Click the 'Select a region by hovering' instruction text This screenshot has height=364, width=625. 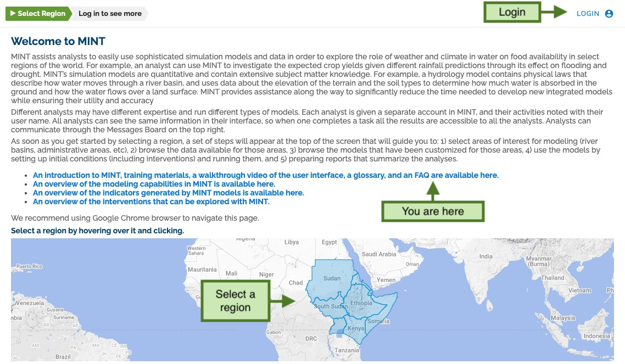click(97, 231)
